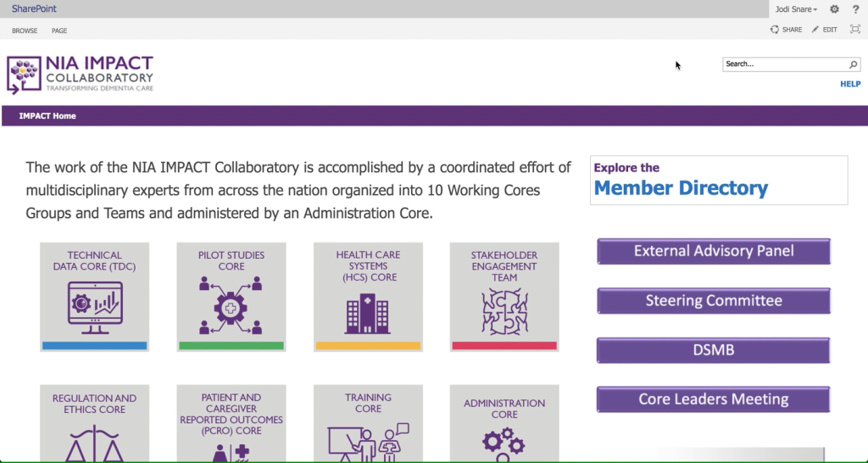Open the Member Directory banner

click(x=719, y=181)
